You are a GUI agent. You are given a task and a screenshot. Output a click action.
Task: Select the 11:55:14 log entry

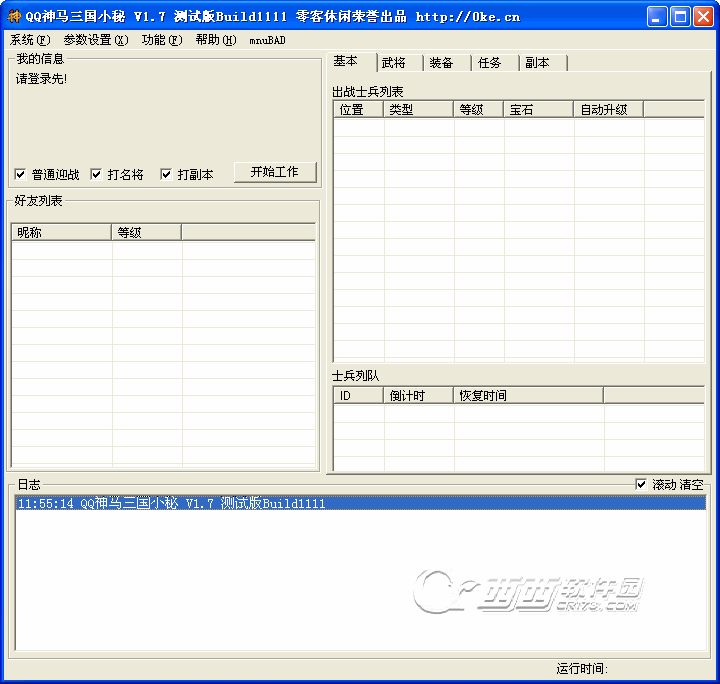(170, 504)
